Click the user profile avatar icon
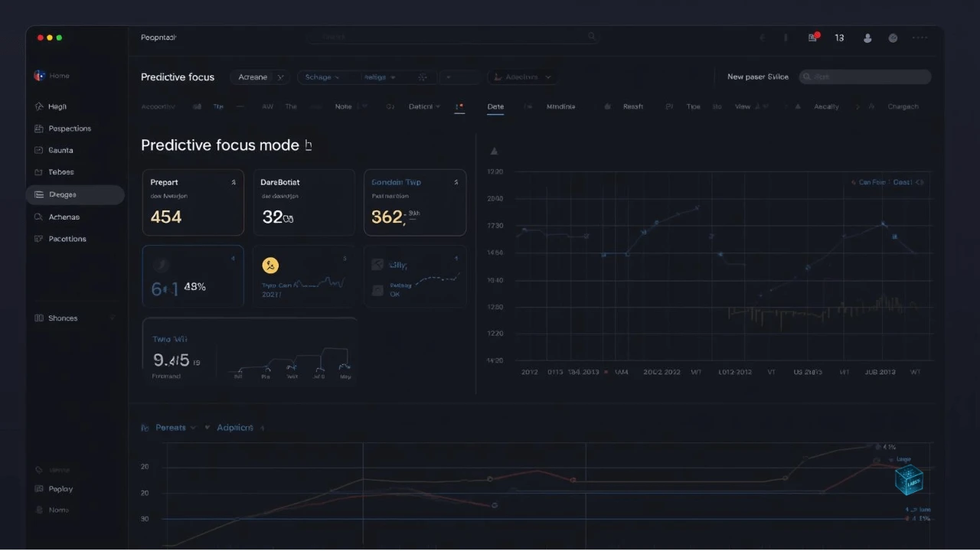The image size is (980, 551). (867, 37)
